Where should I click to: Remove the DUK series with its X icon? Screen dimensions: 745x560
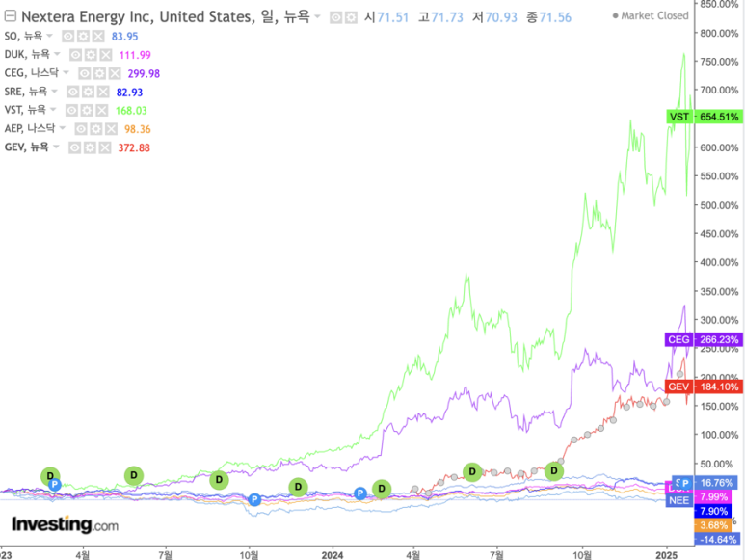click(105, 55)
